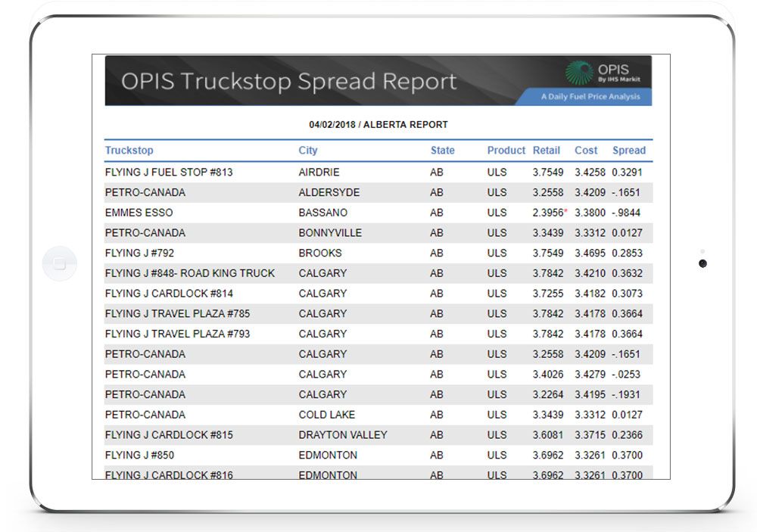The image size is (757, 532).
Task: Select 'FLYING J TRAVEL PLAZA #785'
Action: tap(177, 314)
